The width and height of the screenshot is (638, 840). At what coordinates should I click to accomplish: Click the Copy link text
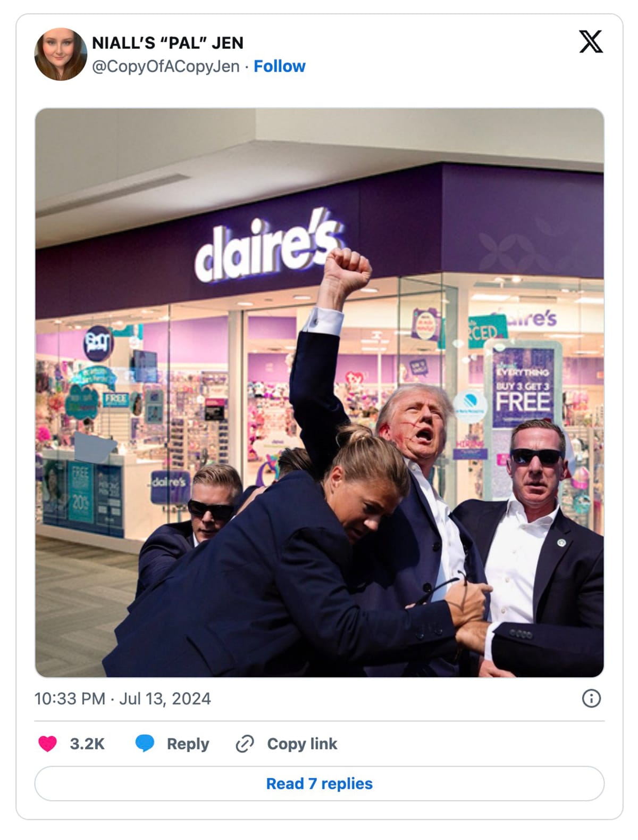(302, 744)
